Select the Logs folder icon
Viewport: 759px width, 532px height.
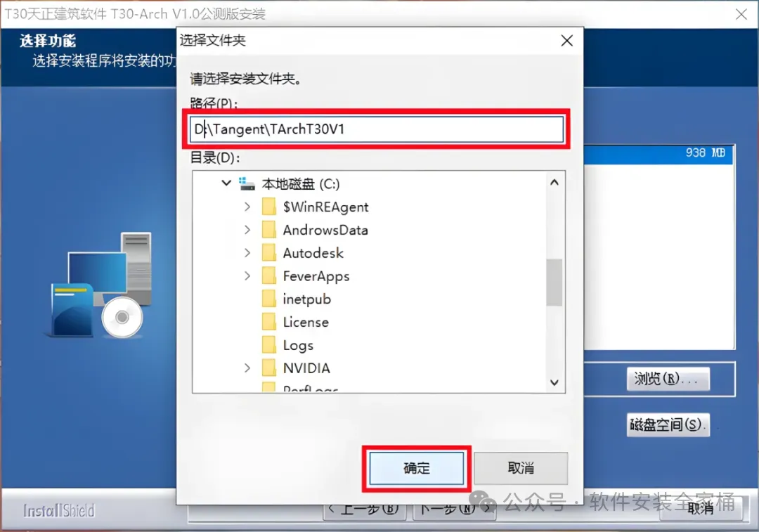click(x=268, y=344)
